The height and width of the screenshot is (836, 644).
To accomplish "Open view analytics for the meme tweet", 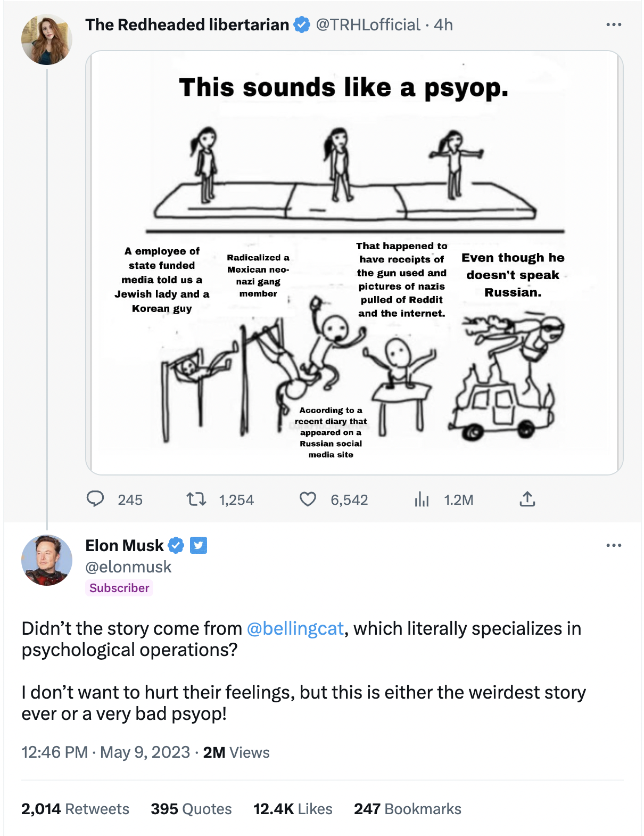I will click(x=422, y=499).
